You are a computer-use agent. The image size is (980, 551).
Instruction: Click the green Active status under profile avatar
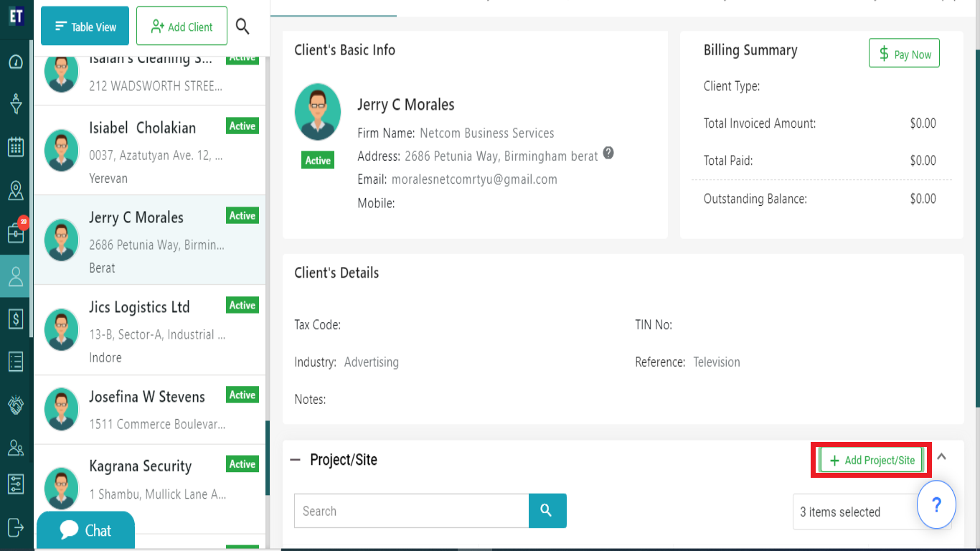coord(318,160)
